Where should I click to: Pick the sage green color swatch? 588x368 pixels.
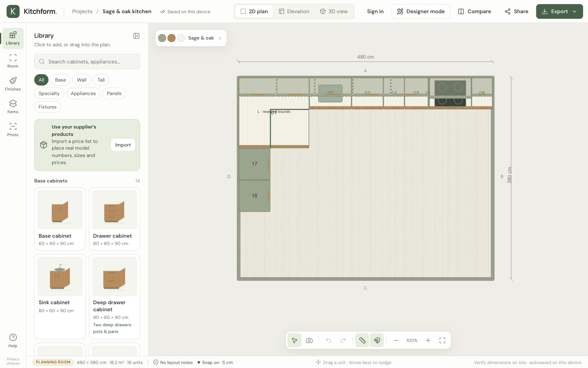[162, 38]
